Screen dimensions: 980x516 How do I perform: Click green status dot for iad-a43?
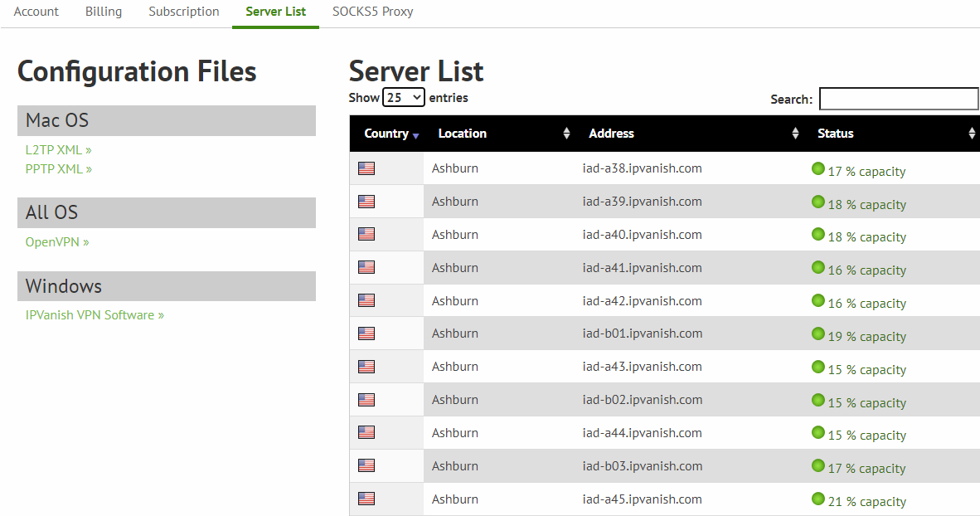tap(818, 367)
